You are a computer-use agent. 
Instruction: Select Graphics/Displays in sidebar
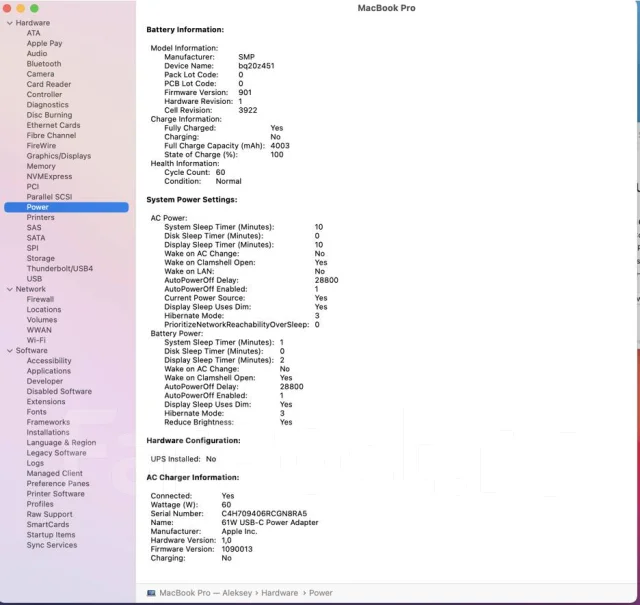click(58, 156)
